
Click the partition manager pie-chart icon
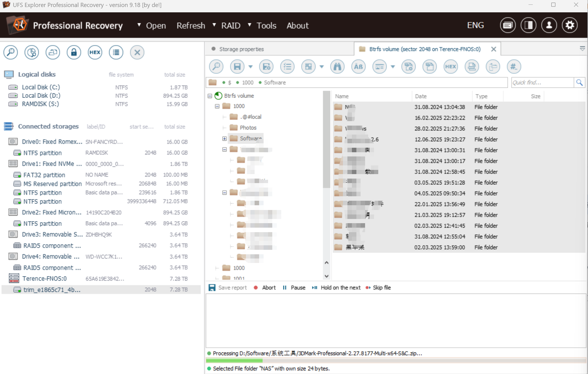click(x=32, y=52)
